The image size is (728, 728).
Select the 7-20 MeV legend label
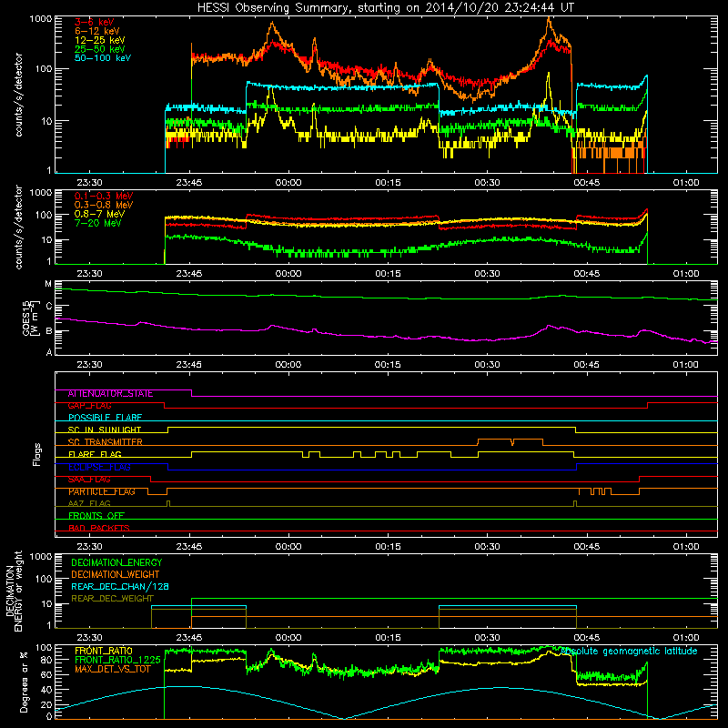(98, 223)
